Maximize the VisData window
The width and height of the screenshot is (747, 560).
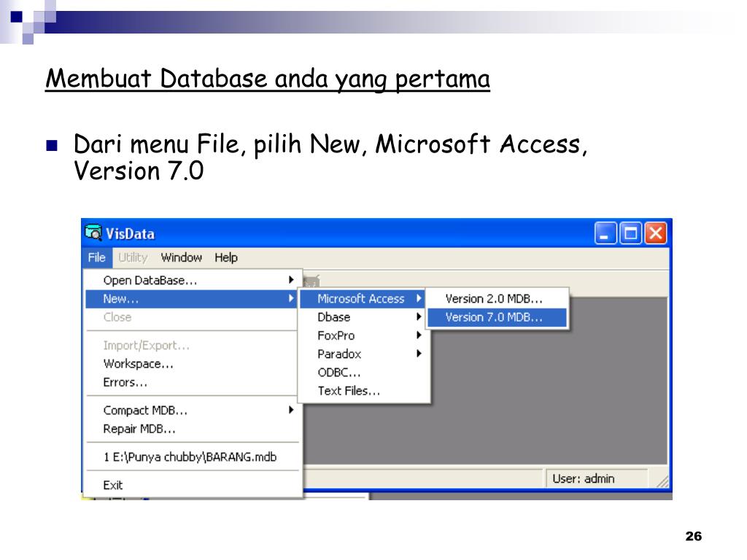coord(631,233)
